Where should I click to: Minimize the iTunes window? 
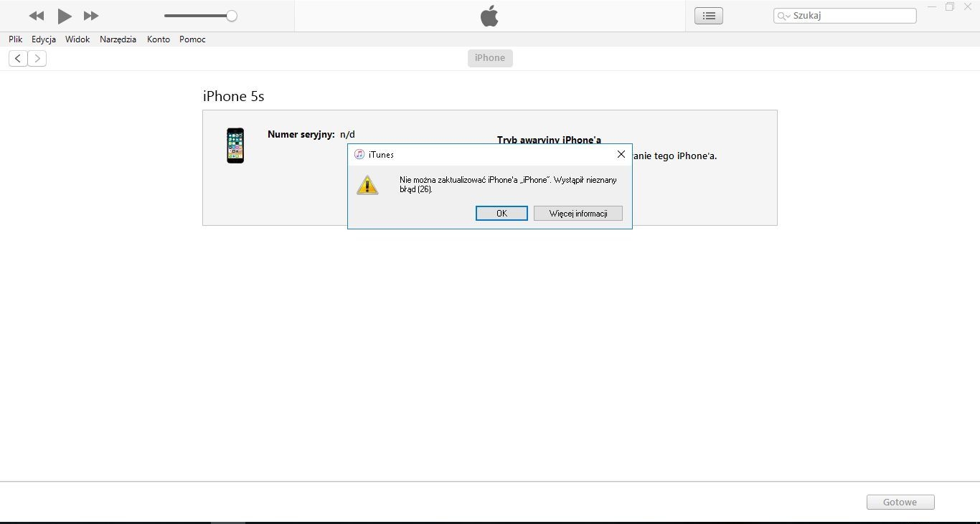point(932,7)
